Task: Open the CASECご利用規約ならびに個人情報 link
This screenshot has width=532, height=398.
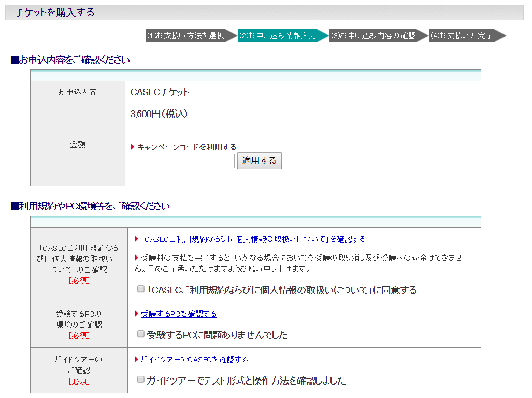Action: pyautogui.click(x=253, y=239)
